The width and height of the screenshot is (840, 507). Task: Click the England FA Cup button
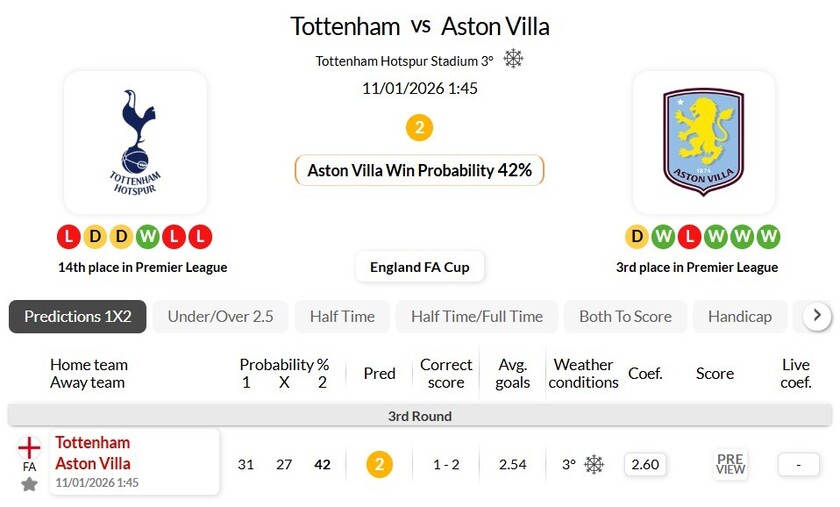420,267
